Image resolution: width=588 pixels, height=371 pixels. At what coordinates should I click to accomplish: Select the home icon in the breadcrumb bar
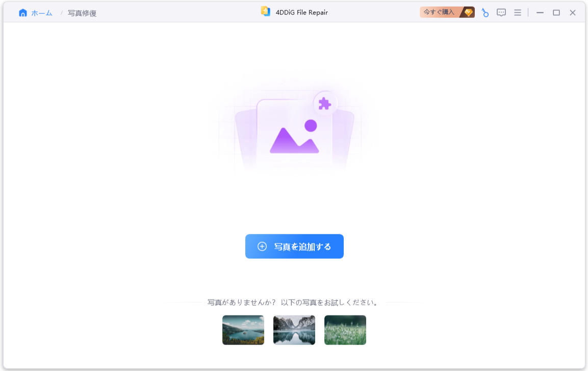click(22, 12)
